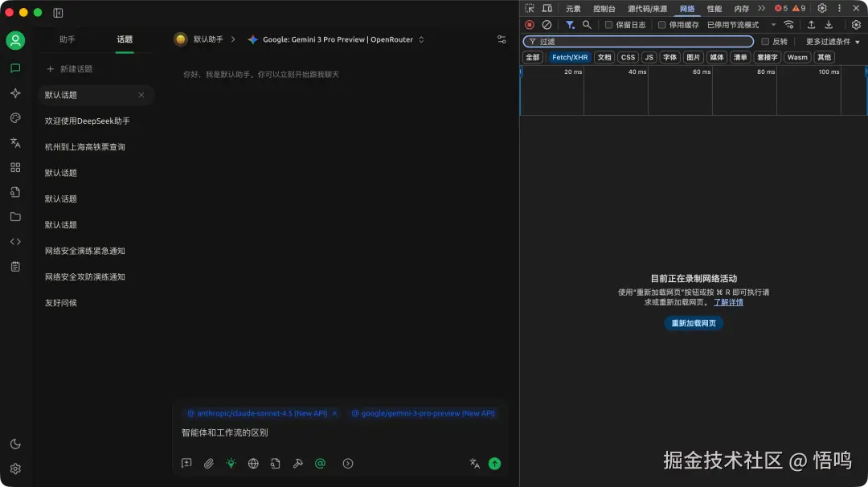This screenshot has height=487, width=868.
Task: Collapse the sidebar with the panel icon
Action: (58, 13)
